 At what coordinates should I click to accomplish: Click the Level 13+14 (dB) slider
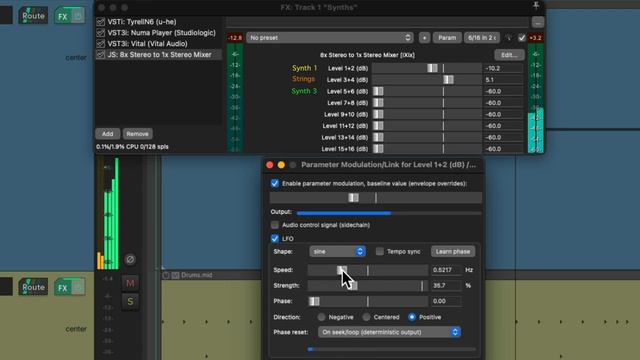(427, 138)
